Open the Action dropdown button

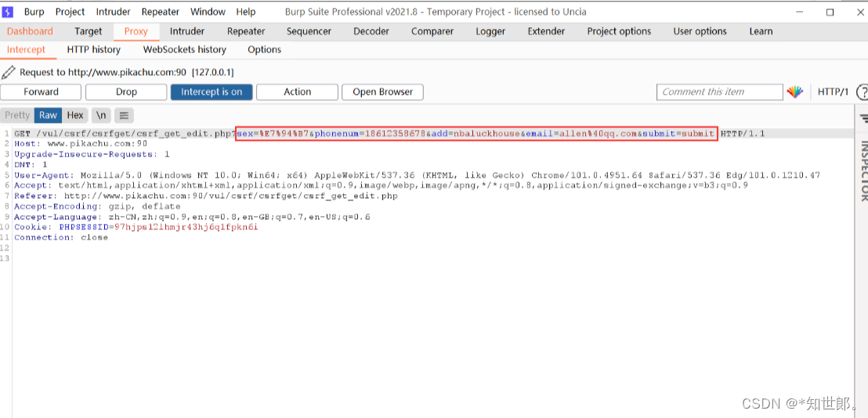297,92
